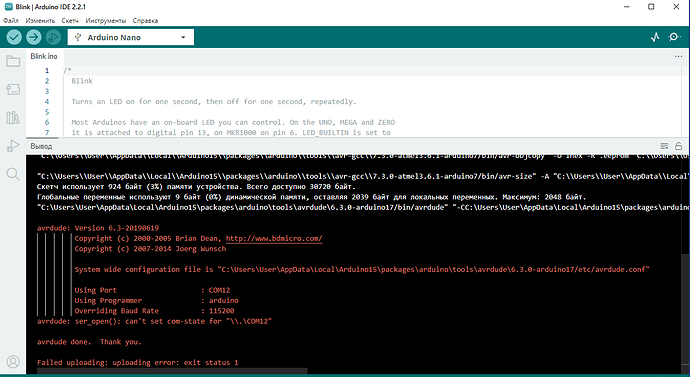Open the Serial Plotter

click(x=655, y=37)
